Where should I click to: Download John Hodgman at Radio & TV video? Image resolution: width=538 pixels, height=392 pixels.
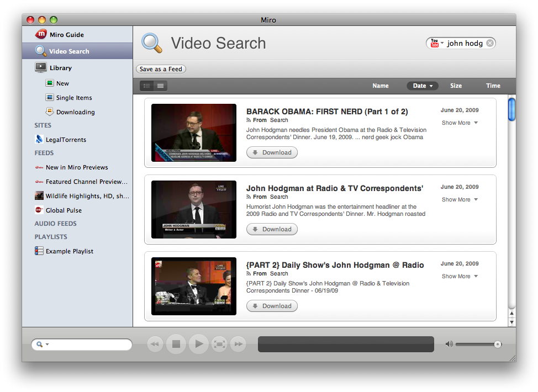[x=272, y=230]
